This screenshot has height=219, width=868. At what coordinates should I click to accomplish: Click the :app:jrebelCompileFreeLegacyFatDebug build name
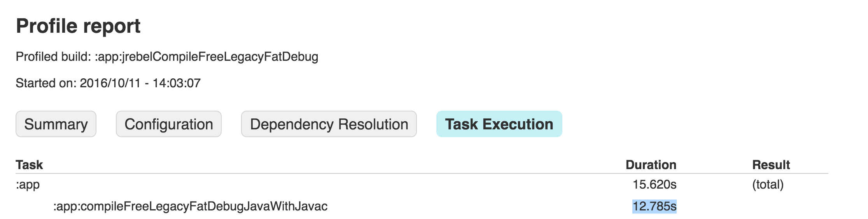pos(206,57)
